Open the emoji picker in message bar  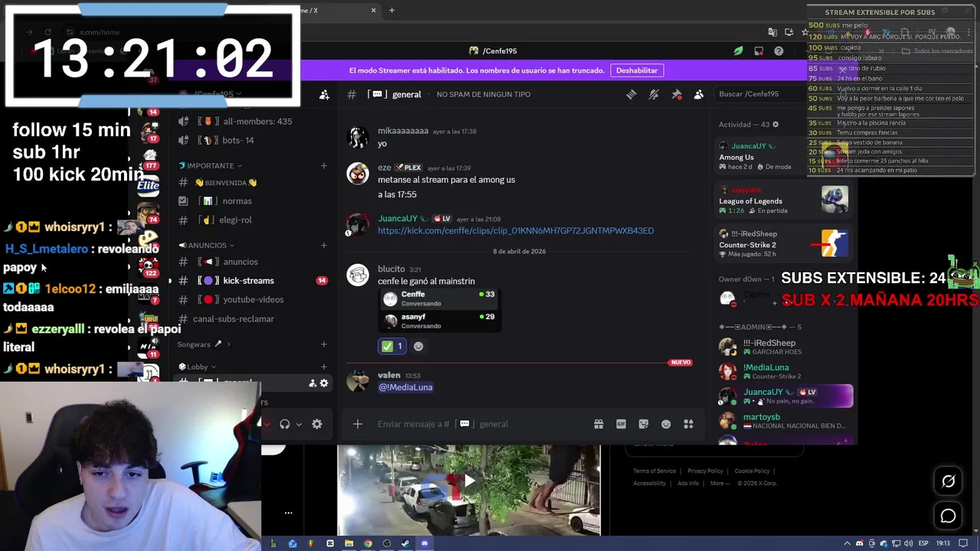pyautogui.click(x=666, y=424)
